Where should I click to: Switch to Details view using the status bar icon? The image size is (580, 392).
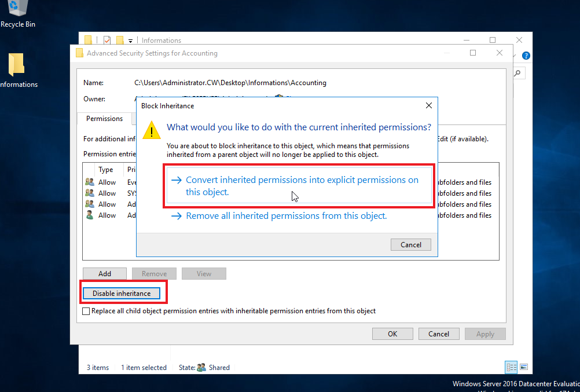pos(511,367)
